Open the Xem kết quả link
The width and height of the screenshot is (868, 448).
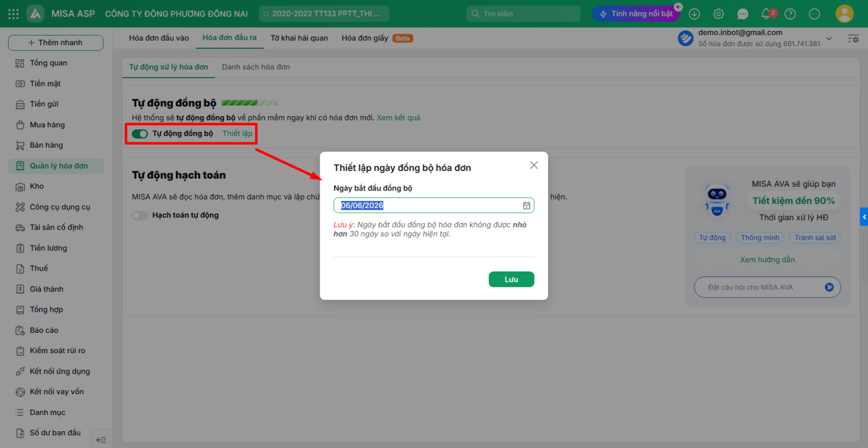(399, 118)
